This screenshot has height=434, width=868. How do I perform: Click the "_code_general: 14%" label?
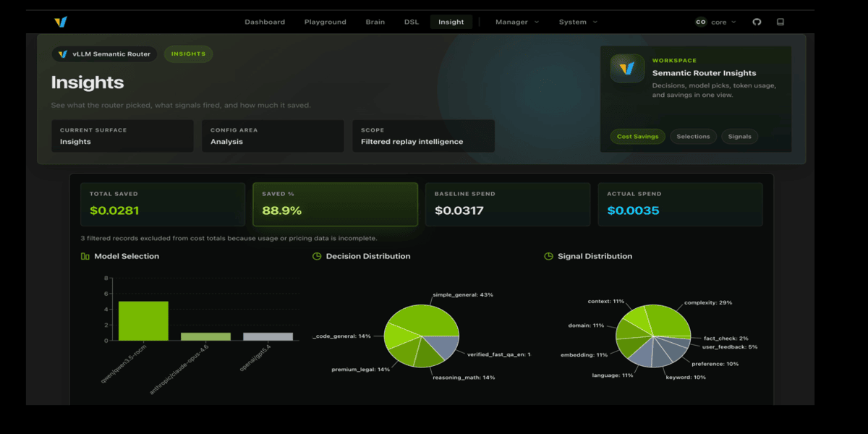341,336
